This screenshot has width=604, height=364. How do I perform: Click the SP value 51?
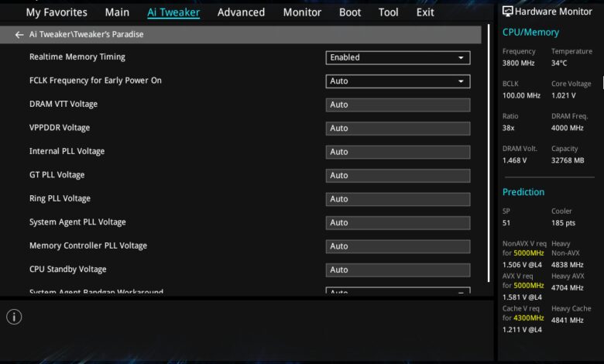pyautogui.click(x=506, y=223)
